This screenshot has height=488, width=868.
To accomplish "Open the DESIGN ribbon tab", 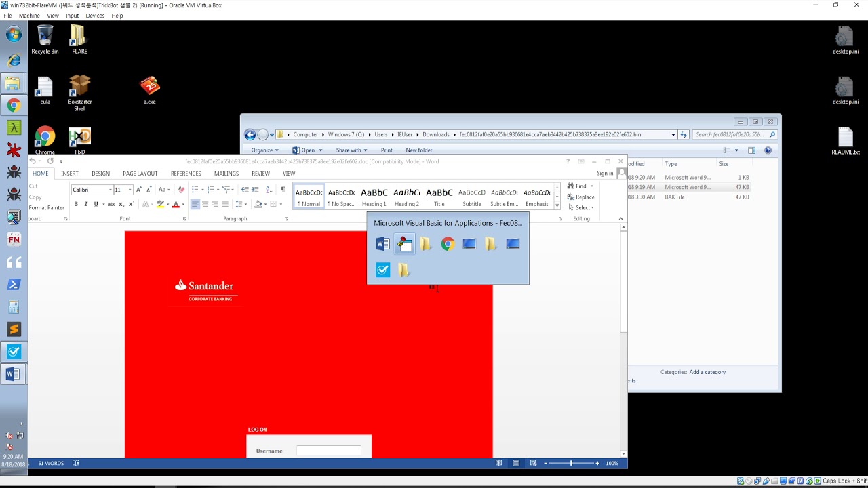I will 100,174.
